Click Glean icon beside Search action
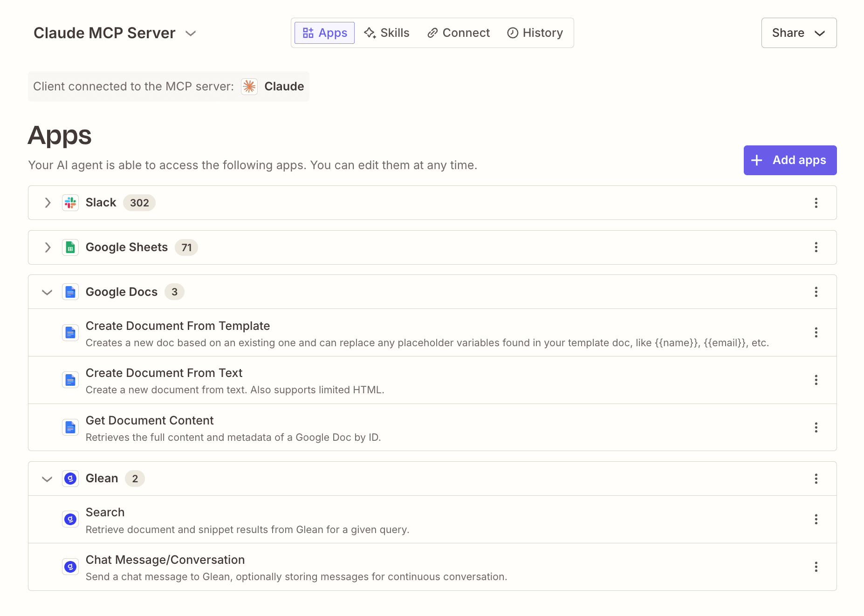This screenshot has width=864, height=616. pos(70,519)
